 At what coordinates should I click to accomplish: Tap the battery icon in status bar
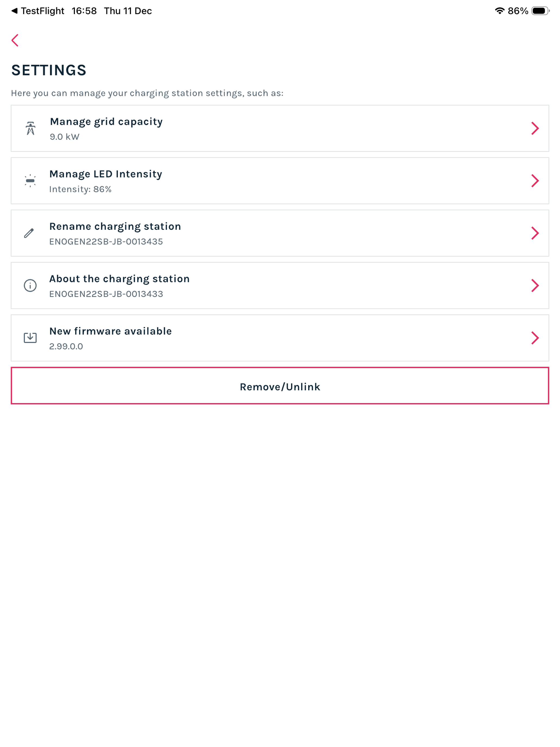[x=540, y=11]
